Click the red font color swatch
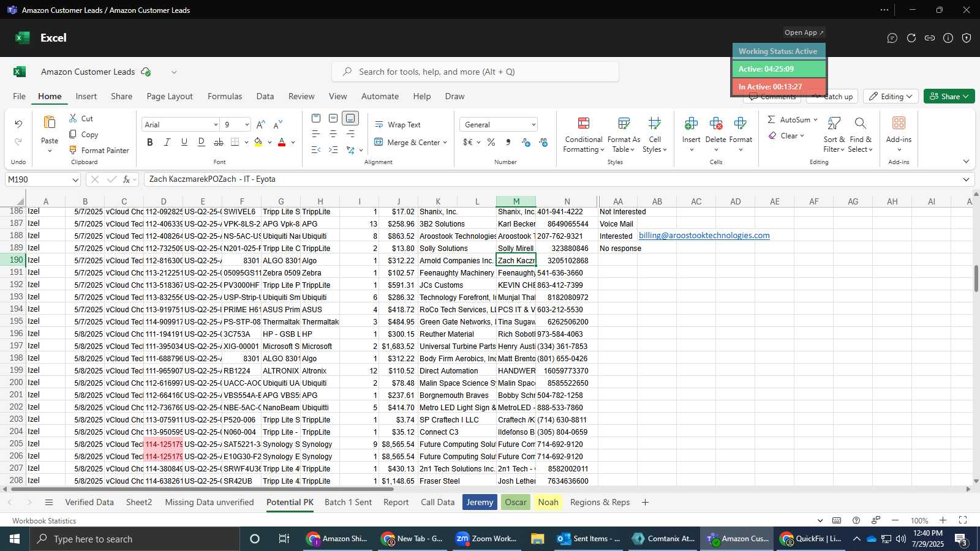980x551 pixels. pos(282,142)
